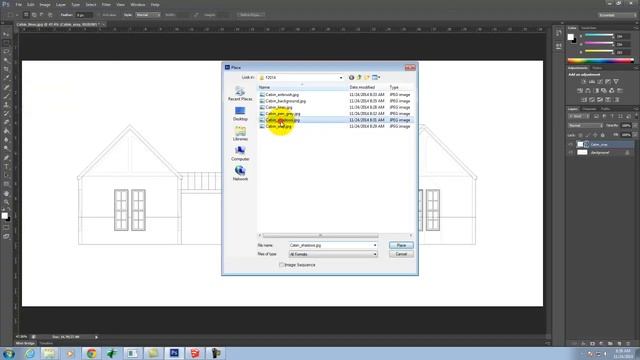This screenshot has width=640, height=360.
Task: Select the Lasso tool
Action: tap(6, 52)
